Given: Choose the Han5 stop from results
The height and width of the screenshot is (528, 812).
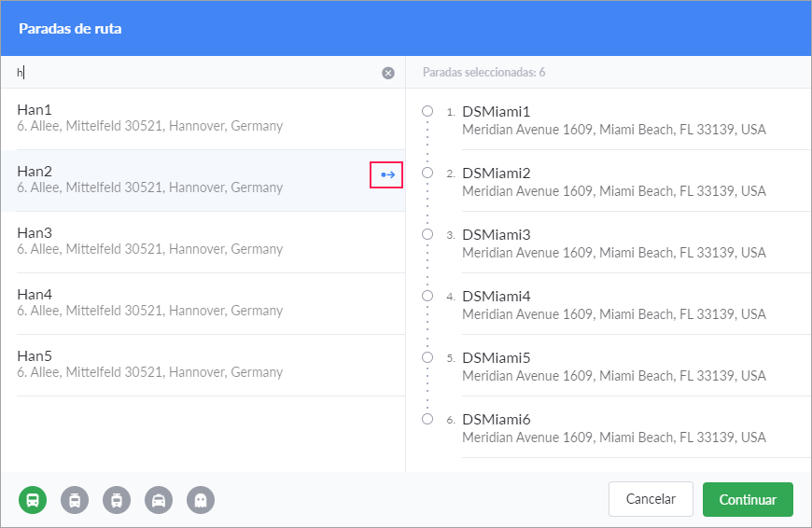Looking at the screenshot, I should pos(203,366).
